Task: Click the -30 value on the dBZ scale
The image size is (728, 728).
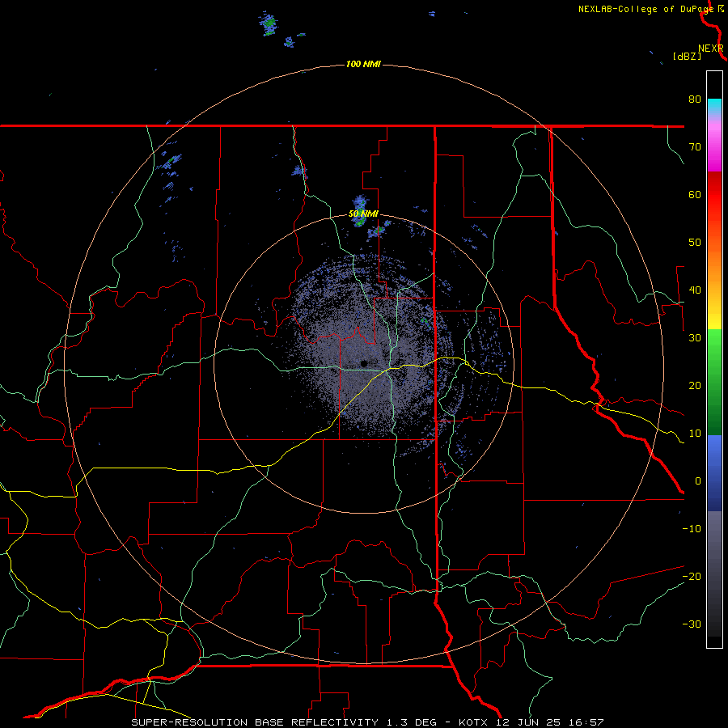Action: pyautogui.click(x=692, y=624)
